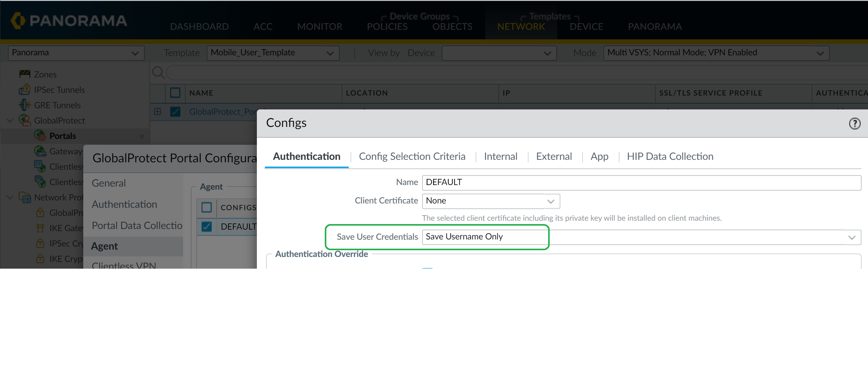
Task: Select the Zones icon in the sidebar
Action: pyautogui.click(x=25, y=74)
